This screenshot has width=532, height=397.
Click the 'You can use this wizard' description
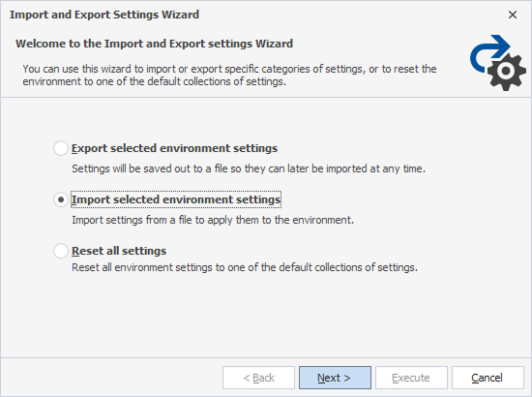(229, 76)
